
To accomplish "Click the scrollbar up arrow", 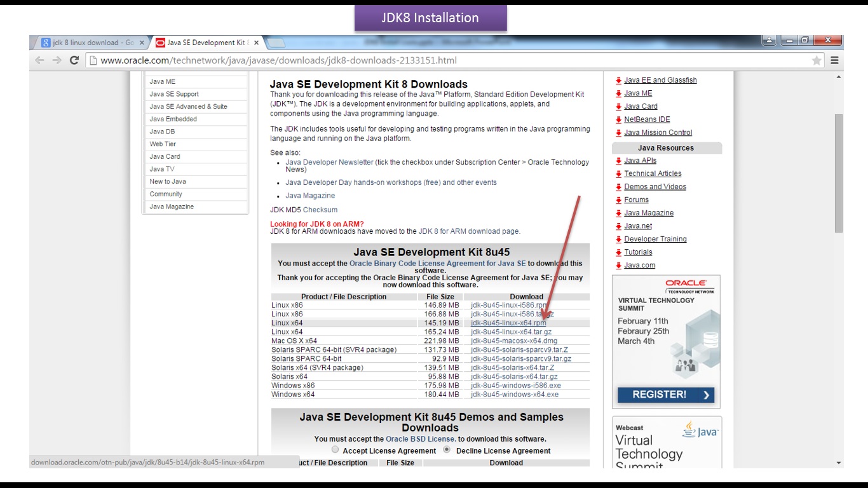I will pos(838,77).
